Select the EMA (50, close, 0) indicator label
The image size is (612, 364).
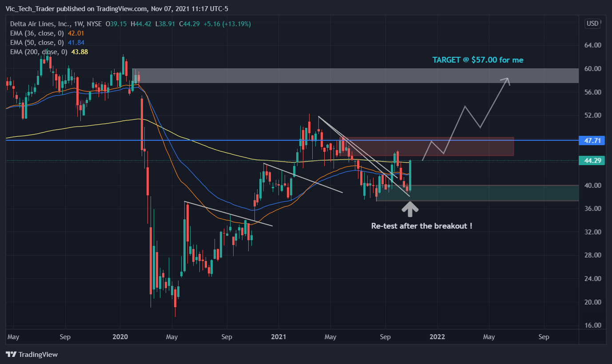tap(36, 43)
